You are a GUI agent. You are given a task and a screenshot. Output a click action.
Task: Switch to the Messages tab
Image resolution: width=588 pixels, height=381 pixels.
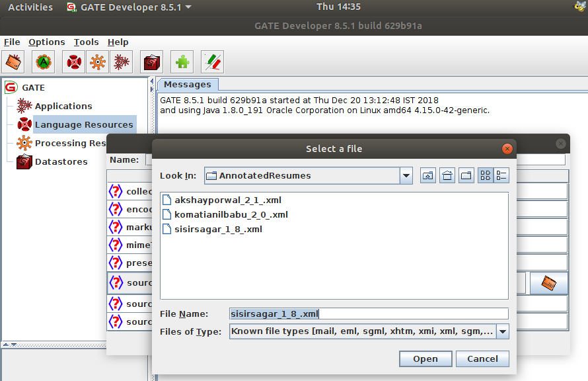point(188,84)
